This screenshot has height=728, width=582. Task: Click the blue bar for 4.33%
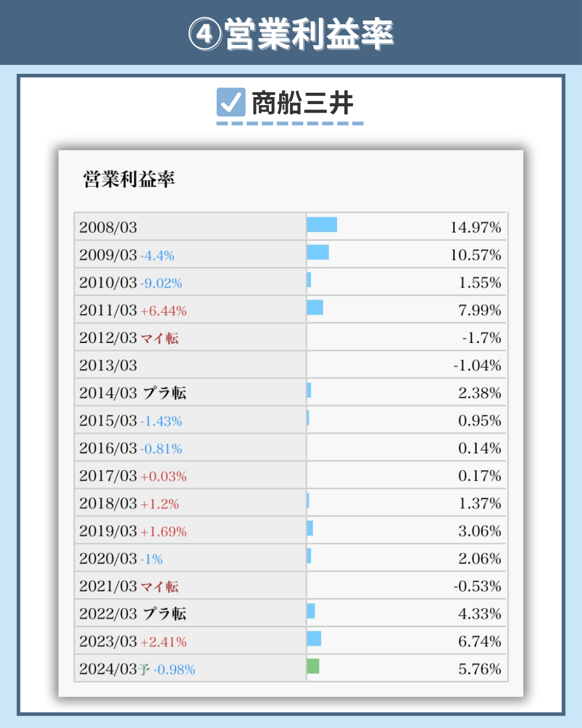click(x=311, y=611)
